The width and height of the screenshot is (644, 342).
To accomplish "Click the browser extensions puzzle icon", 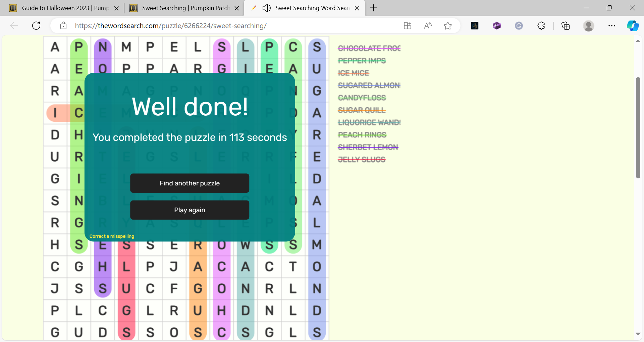I will (x=541, y=26).
